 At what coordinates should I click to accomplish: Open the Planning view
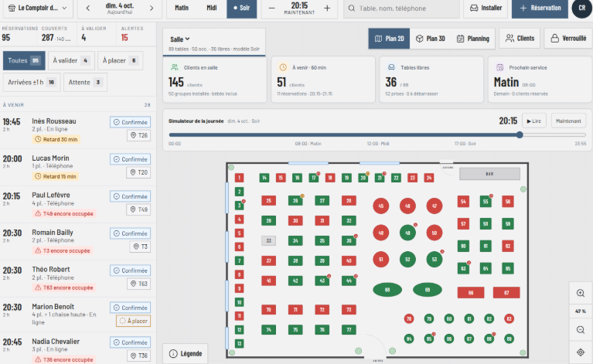472,39
